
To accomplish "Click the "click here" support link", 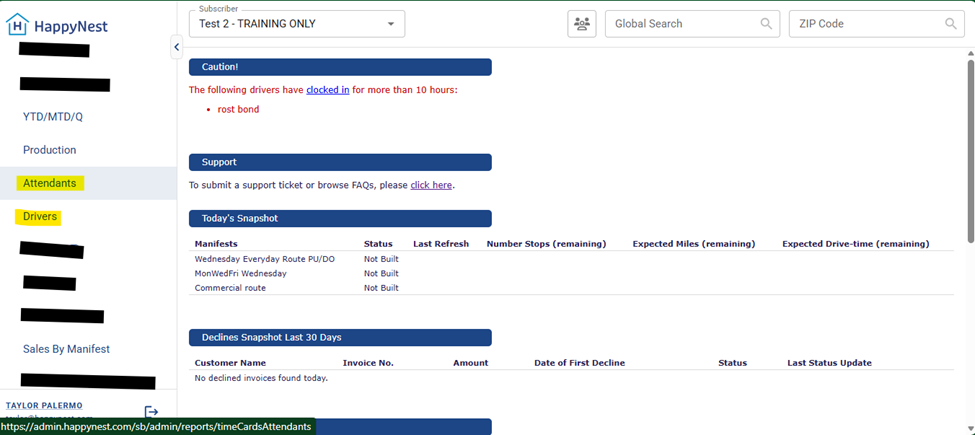I will click(x=431, y=185).
